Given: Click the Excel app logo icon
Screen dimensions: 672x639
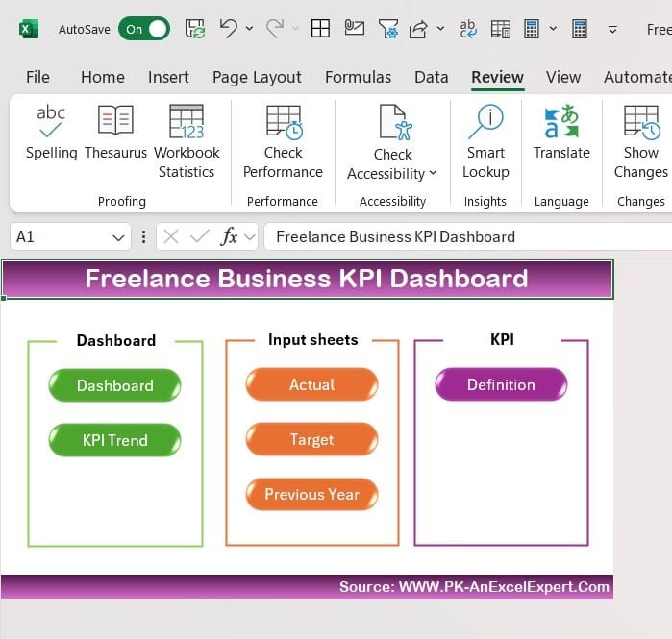Looking at the screenshot, I should coord(28,29).
